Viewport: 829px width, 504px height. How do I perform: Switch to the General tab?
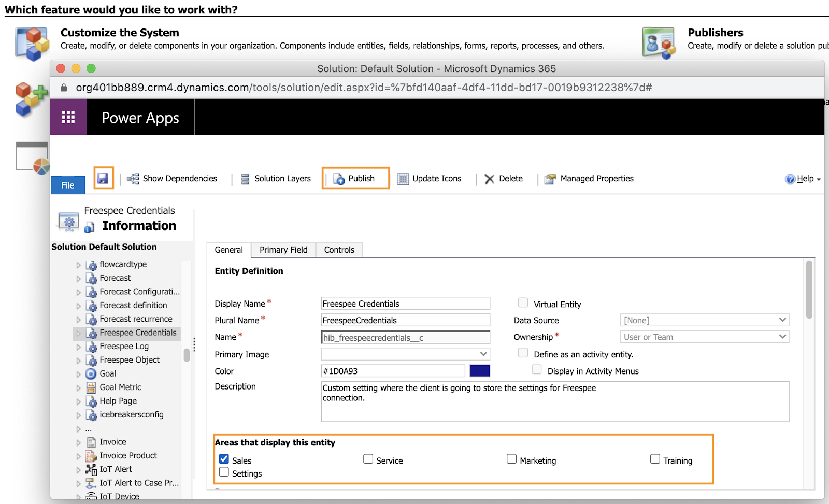tap(229, 250)
